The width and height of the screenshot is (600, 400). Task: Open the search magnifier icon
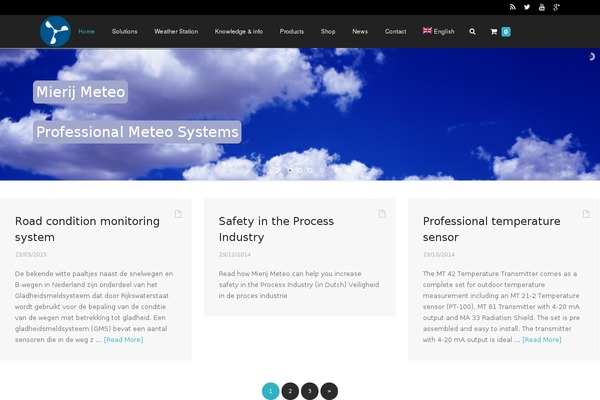[x=473, y=31]
